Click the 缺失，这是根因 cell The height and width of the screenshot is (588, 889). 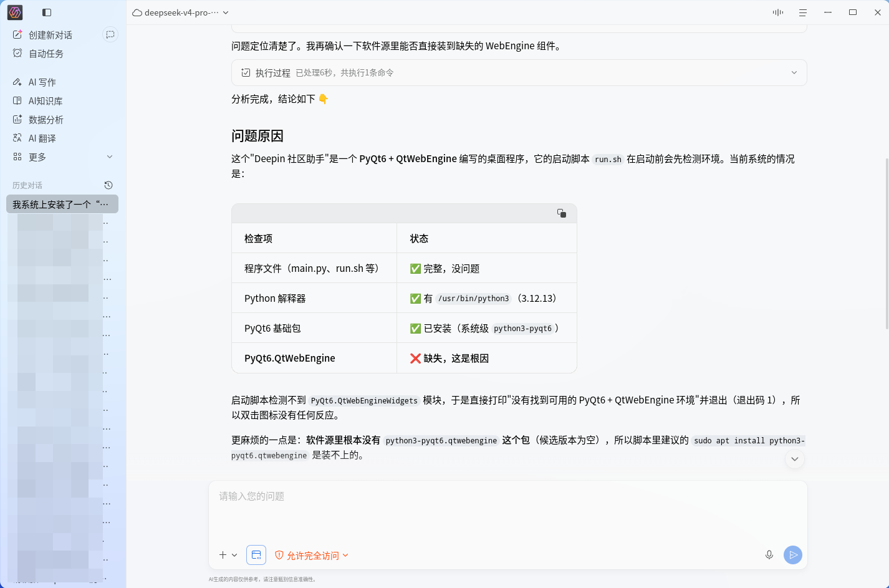pos(486,358)
